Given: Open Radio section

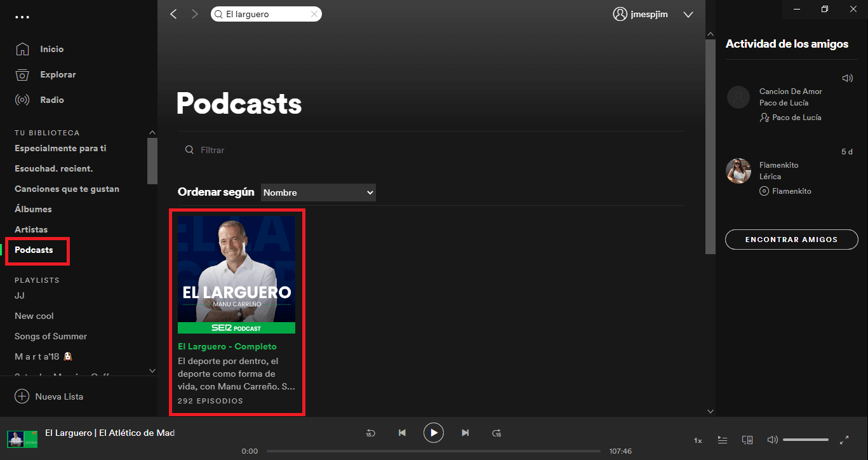Looking at the screenshot, I should pyautogui.click(x=52, y=100).
